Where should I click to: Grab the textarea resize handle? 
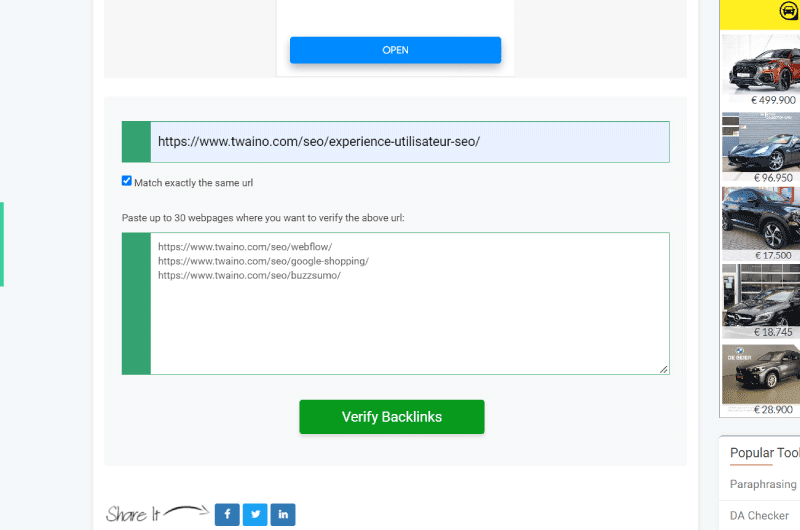coord(663,369)
